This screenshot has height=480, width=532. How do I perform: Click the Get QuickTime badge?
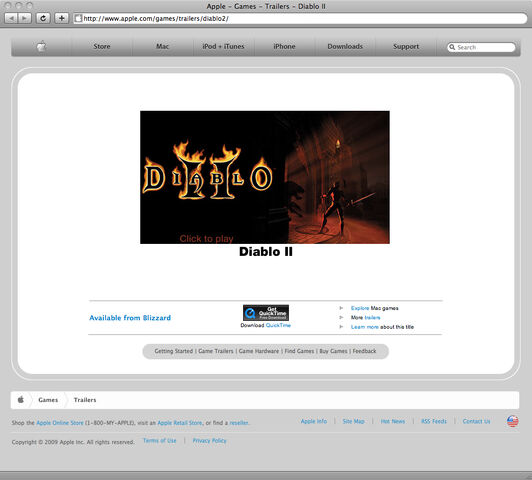point(266,312)
